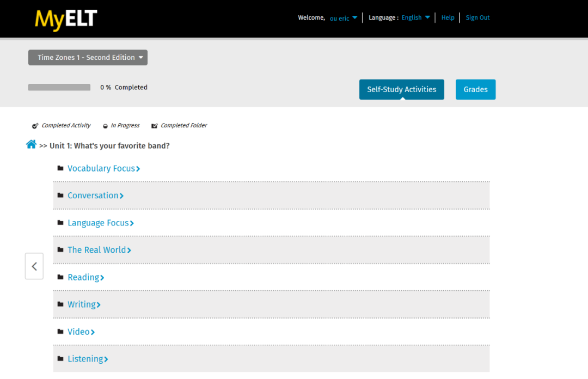588x379 pixels.
Task: Open The Real World folder
Action: 100,250
